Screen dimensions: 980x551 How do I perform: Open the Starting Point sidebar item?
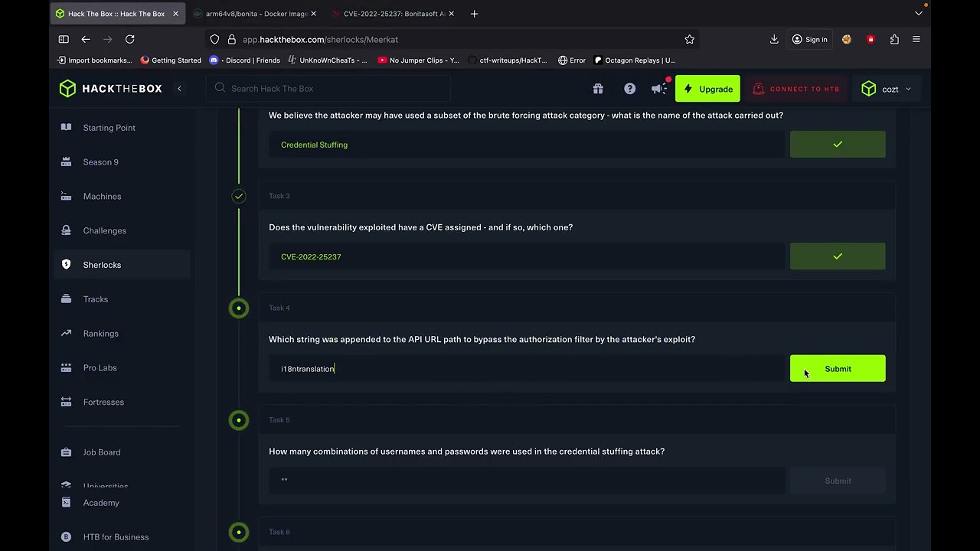[x=109, y=128]
